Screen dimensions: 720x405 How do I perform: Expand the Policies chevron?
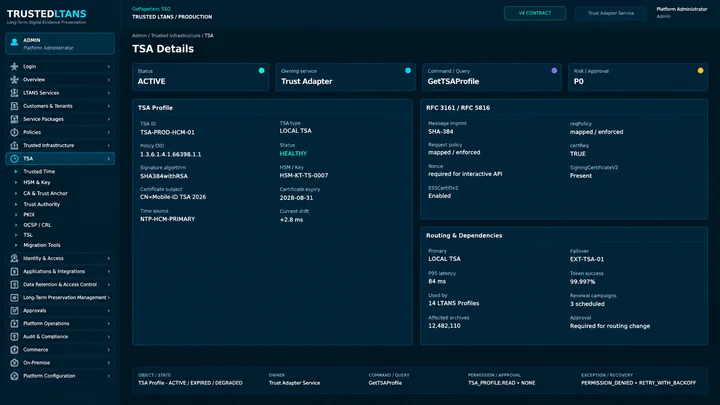(109, 132)
